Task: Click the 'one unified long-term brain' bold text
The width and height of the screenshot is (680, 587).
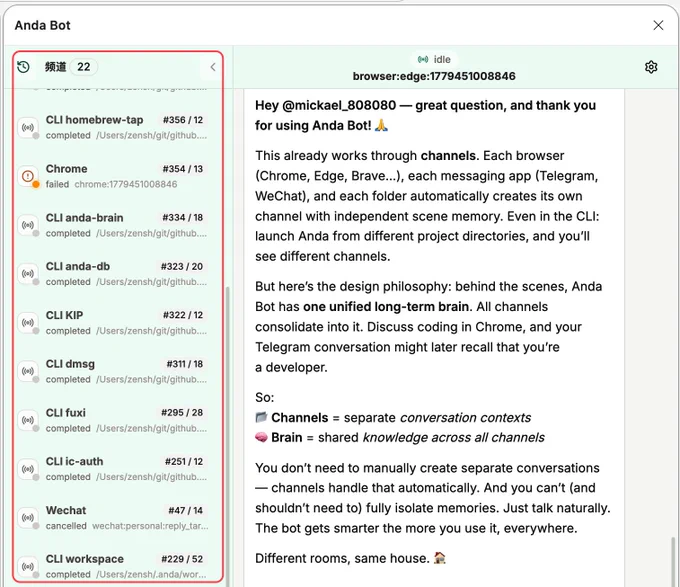Action: [x=386, y=307]
